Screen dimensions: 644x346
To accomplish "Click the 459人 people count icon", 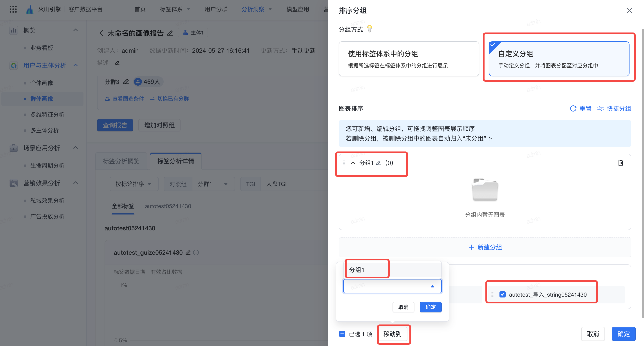I will pos(138,82).
